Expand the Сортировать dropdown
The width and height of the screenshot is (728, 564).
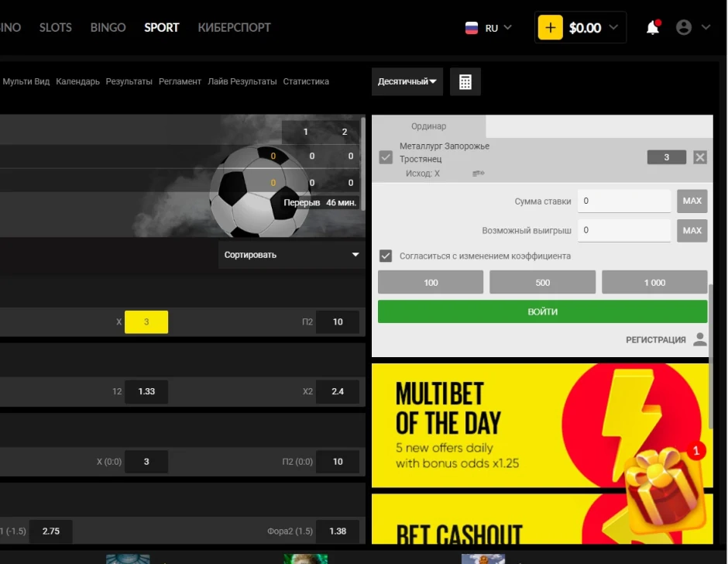(x=291, y=255)
